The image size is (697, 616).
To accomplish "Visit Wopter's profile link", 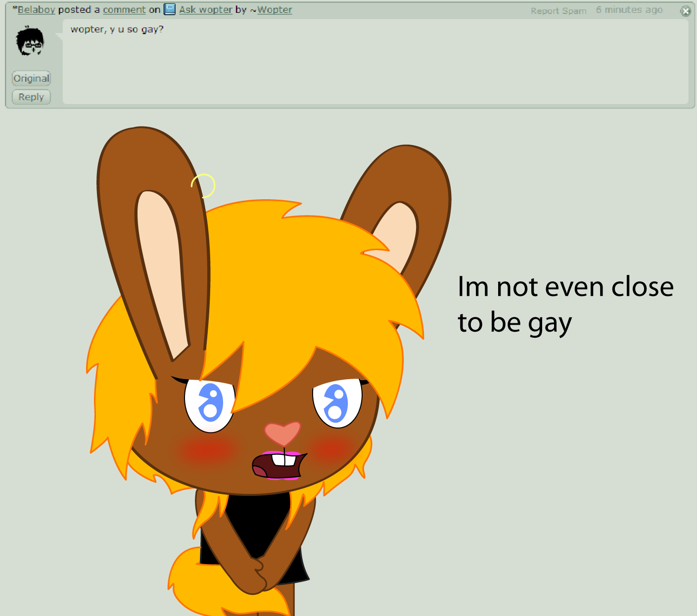I will 275,10.
